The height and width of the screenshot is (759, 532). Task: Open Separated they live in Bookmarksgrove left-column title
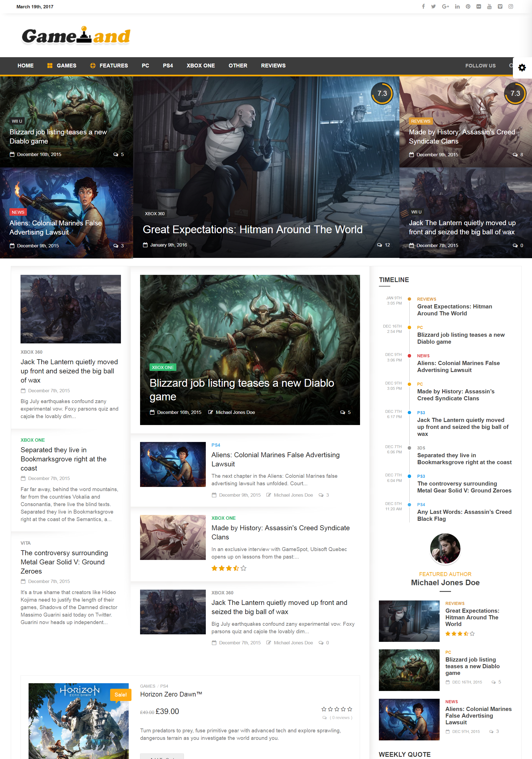pyautogui.click(x=64, y=459)
